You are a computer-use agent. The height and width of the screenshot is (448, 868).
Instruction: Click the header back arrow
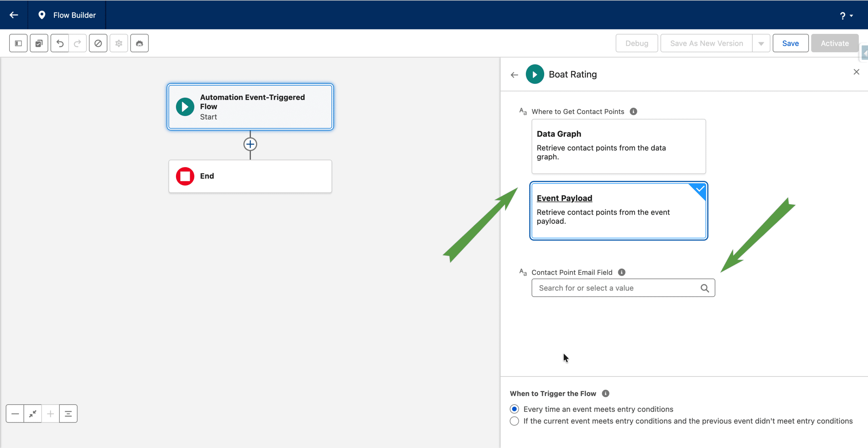point(14,15)
